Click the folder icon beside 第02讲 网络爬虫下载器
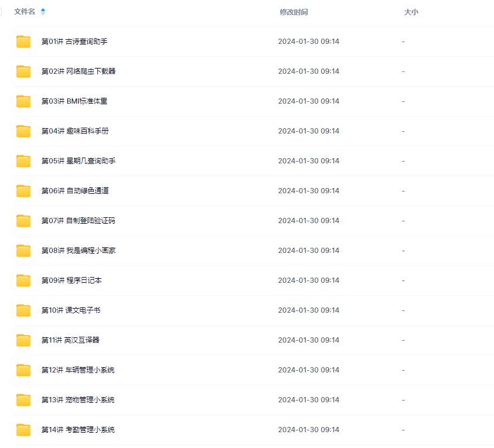The width and height of the screenshot is (494, 448). (x=22, y=71)
